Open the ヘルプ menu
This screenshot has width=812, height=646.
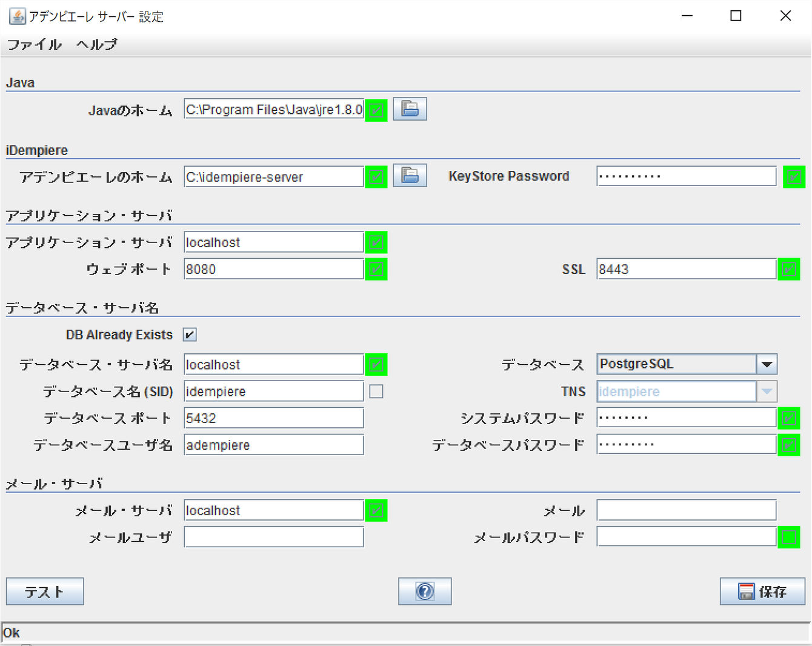[96, 44]
